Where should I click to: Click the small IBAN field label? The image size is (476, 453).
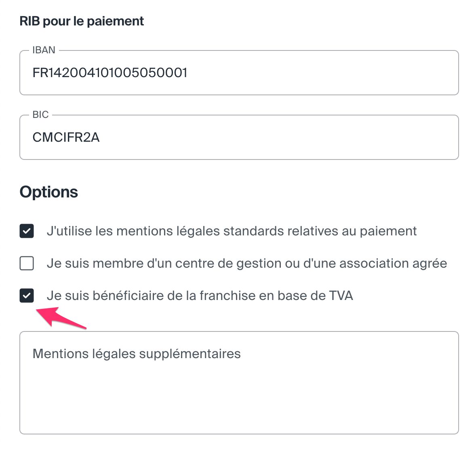coord(44,50)
